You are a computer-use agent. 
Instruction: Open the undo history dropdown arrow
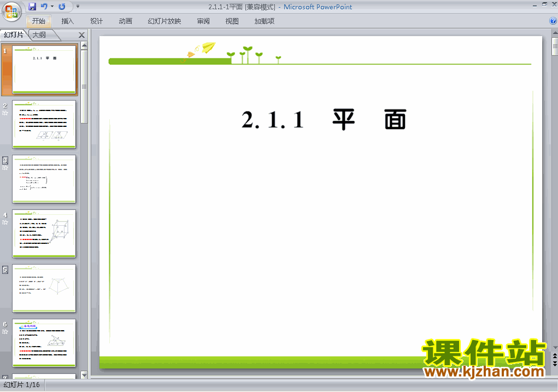(52, 7)
